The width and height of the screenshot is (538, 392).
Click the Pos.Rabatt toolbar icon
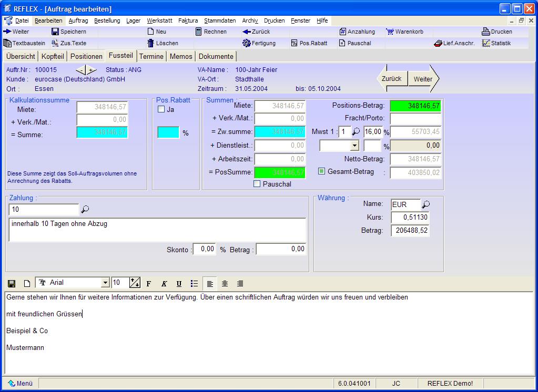(294, 43)
